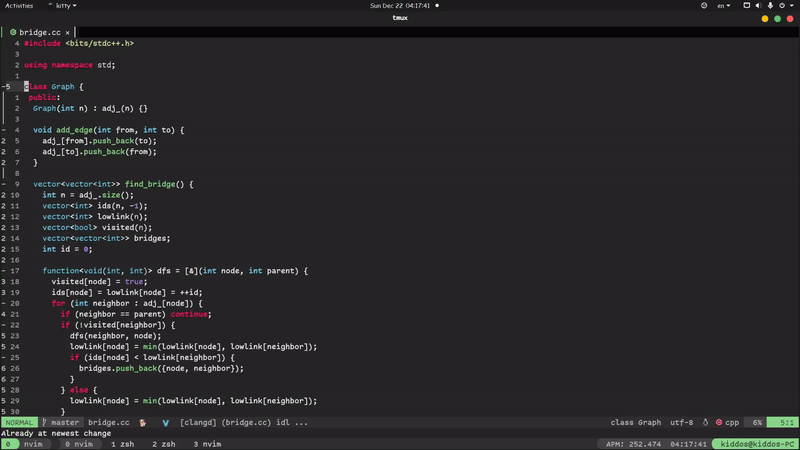Screen dimensions: 800x450
Task: Select the bridge.cc buffer tab
Action: pos(40,32)
